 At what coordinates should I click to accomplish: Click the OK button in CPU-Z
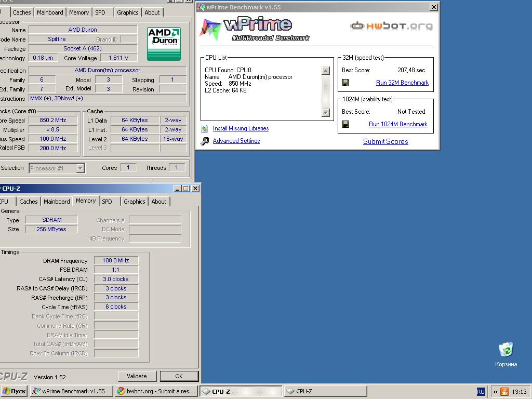[179, 376]
